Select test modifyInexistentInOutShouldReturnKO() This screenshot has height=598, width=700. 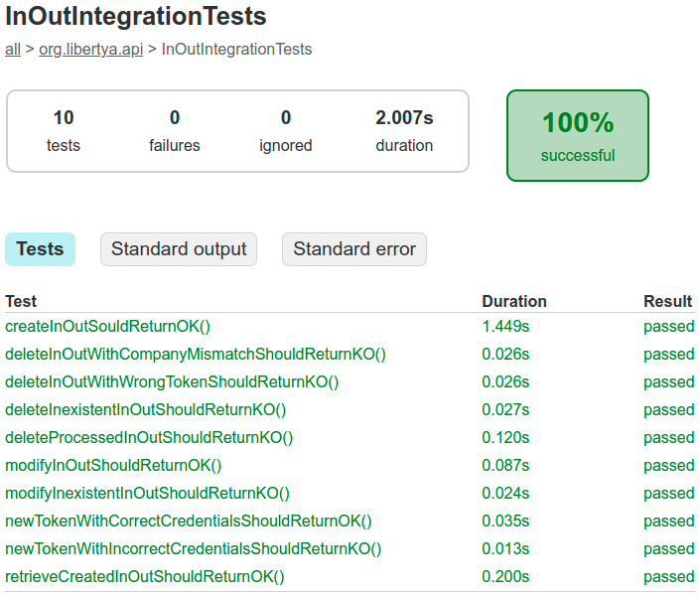(147, 493)
